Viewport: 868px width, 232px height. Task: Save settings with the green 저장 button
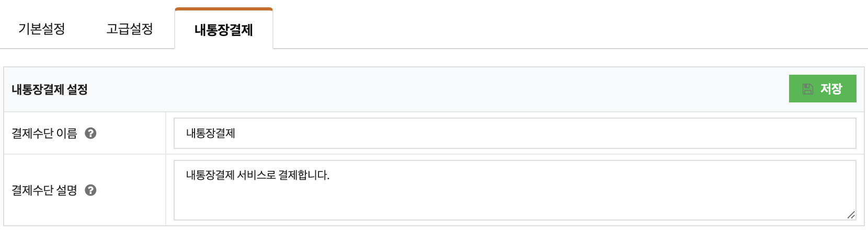[x=823, y=89]
